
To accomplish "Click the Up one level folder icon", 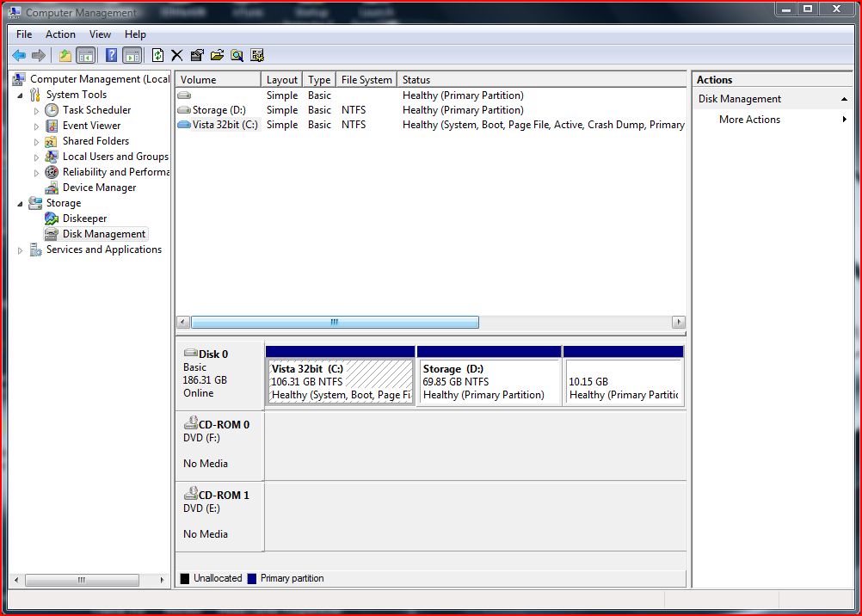I will (x=65, y=55).
